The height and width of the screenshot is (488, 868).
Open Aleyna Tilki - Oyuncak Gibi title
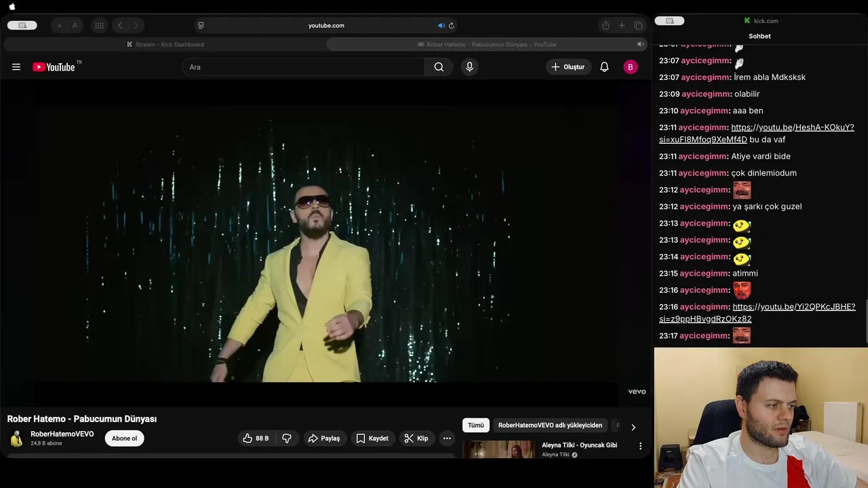point(579,445)
